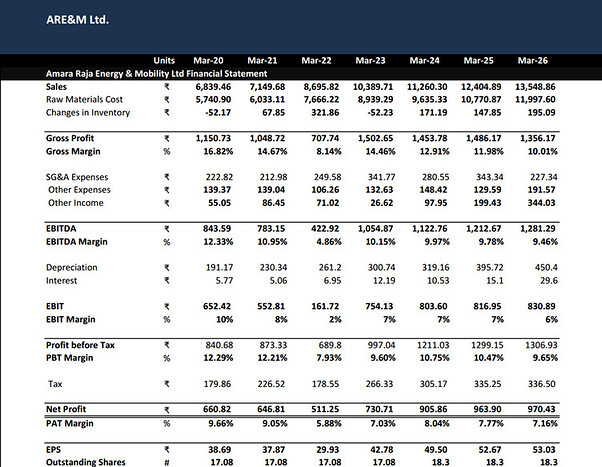This screenshot has height=467, width=602.
Task: Click Mar-20 Sales value 6,839.46
Action: (x=213, y=87)
